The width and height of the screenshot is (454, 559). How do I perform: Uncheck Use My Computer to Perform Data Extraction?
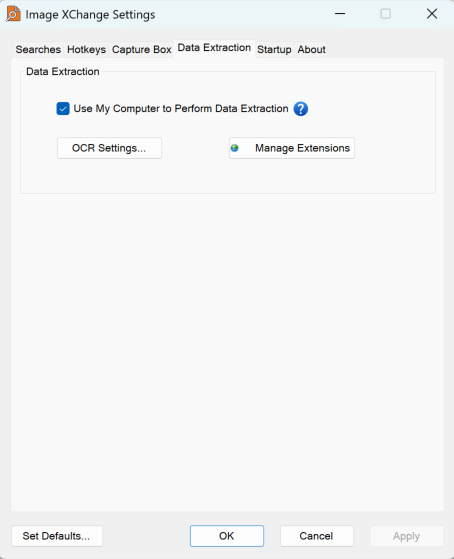pyautogui.click(x=63, y=109)
